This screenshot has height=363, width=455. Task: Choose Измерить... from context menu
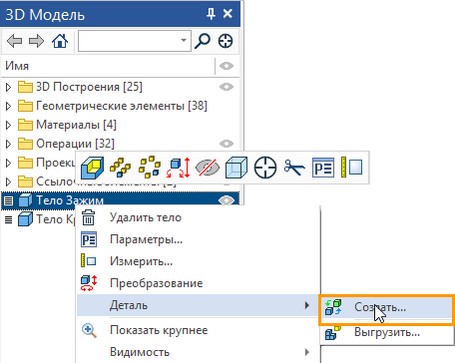[197, 261]
